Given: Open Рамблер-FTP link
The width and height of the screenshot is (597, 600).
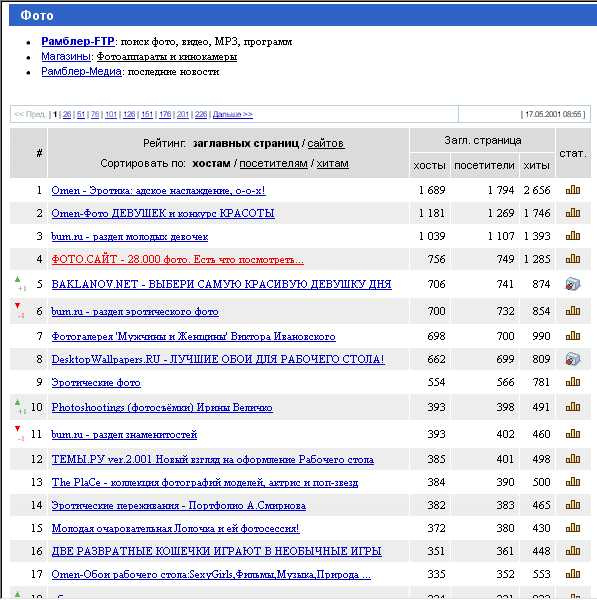Looking at the screenshot, I should [x=78, y=41].
